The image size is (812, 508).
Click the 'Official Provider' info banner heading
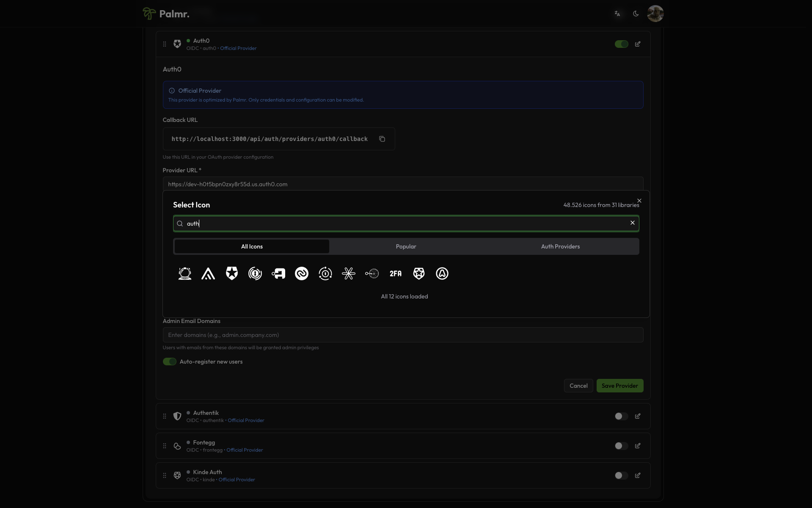[x=200, y=91]
